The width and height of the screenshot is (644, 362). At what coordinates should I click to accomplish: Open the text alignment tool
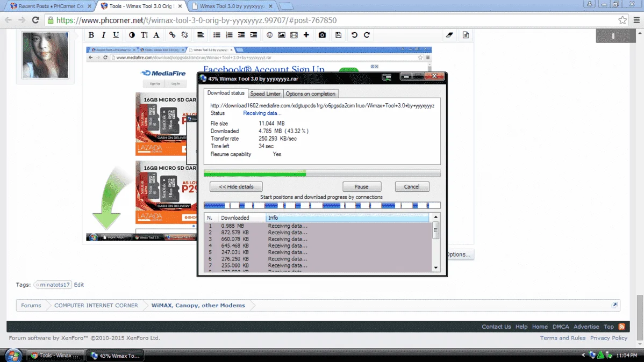(201, 35)
